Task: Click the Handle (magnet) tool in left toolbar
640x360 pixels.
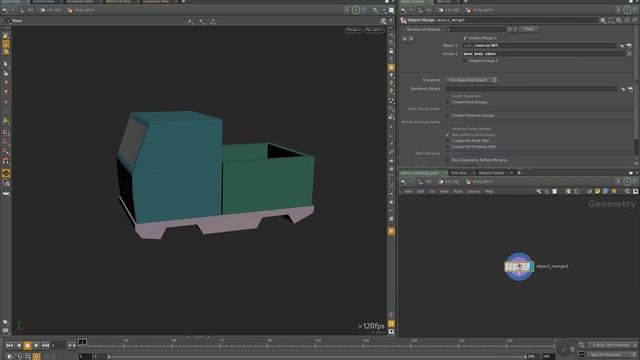Action: (6, 161)
